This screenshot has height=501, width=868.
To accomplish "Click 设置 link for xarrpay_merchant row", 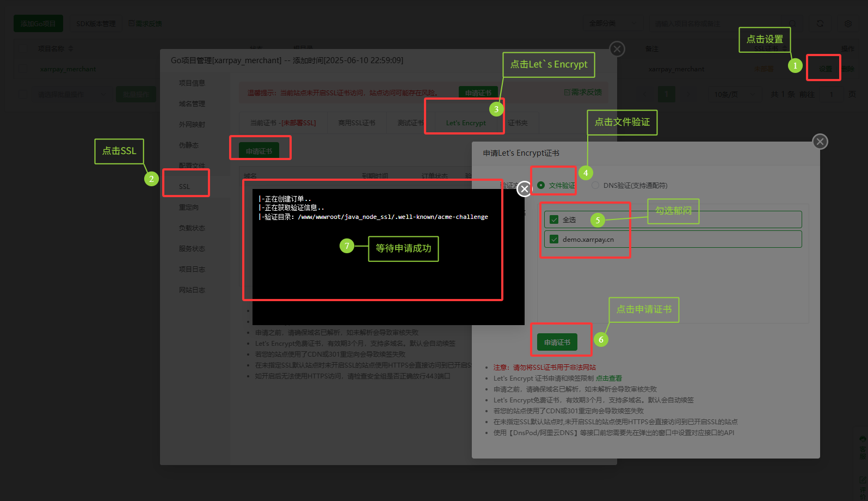I will pyautogui.click(x=825, y=69).
